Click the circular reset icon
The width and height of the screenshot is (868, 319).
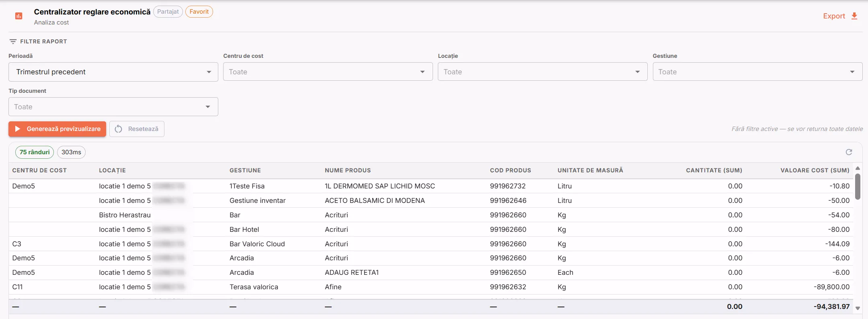[x=118, y=129]
